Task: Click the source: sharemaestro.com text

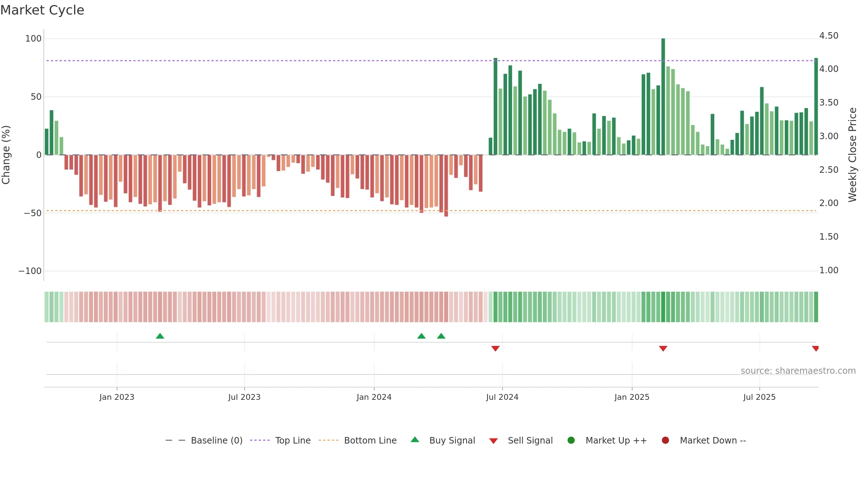Action: click(798, 371)
